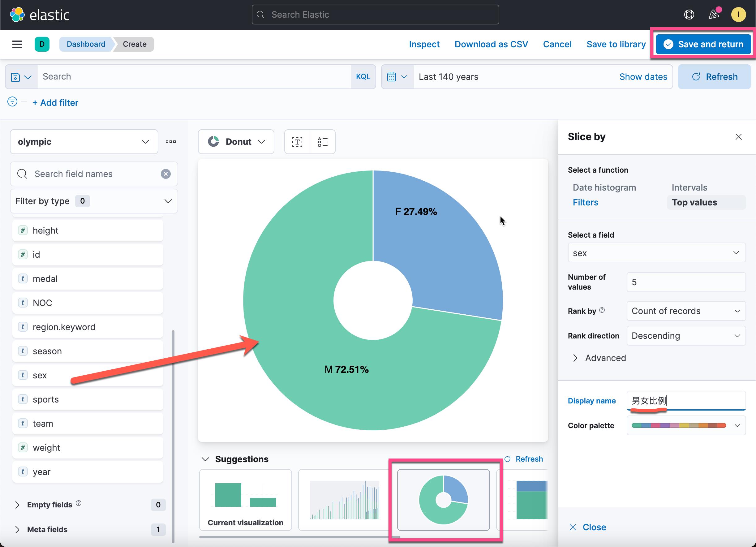The image size is (756, 547).
Task: Open the Rank direction Descending dropdown
Action: 686,336
